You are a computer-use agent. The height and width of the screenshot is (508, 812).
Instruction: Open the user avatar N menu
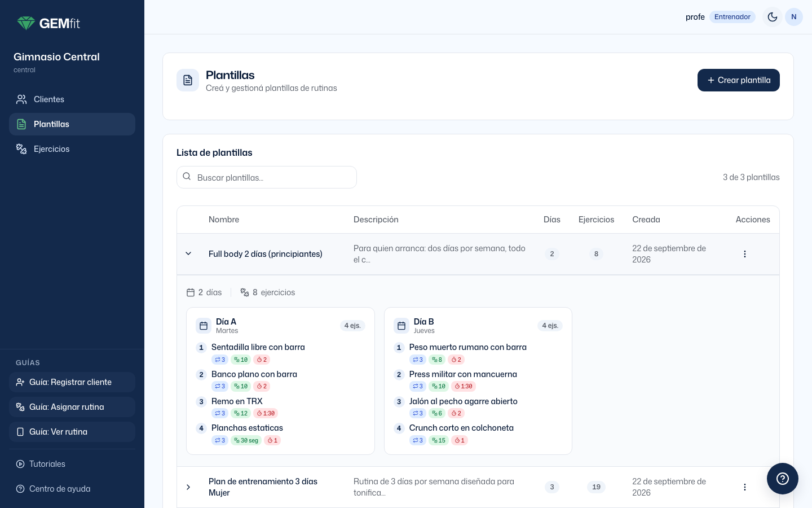794,17
